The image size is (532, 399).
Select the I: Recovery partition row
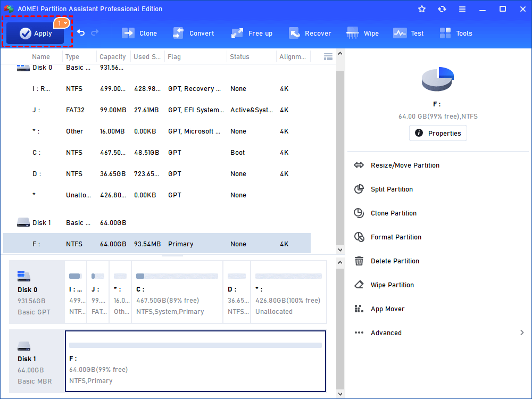pos(157,88)
